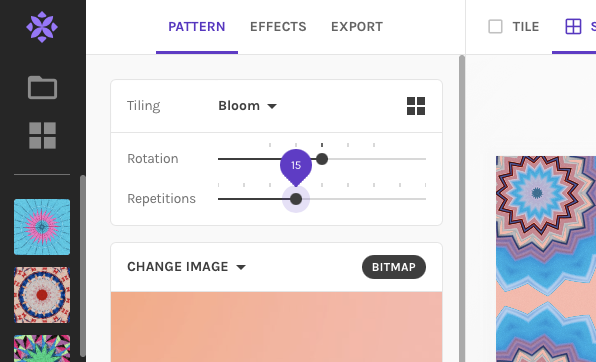596x362 pixels.
Task: Click the Rotation slider handle
Action: pos(322,159)
